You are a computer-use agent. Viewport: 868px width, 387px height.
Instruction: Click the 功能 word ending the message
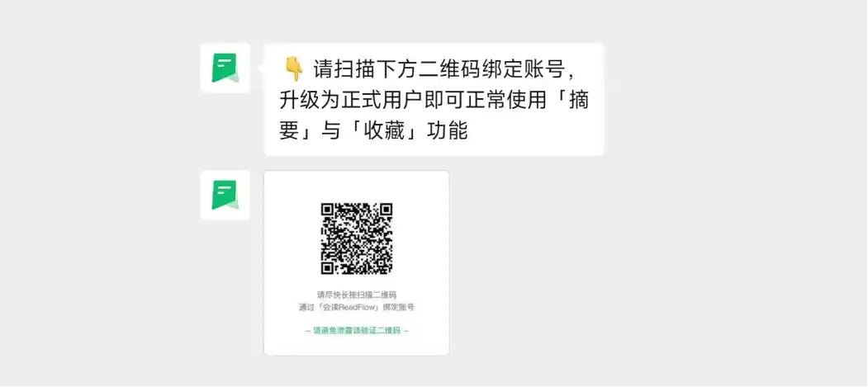click(x=448, y=131)
